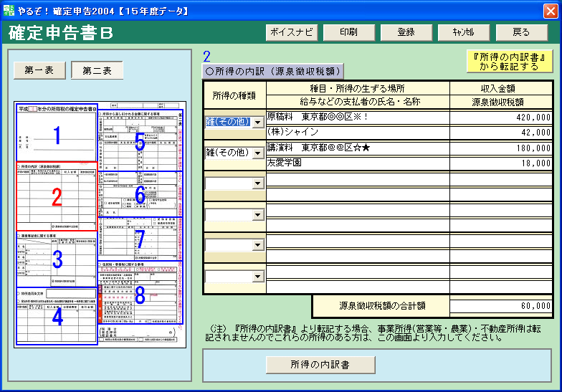The image size is (562, 392).
Task: Select form section 5 on the preview
Action: click(140, 140)
